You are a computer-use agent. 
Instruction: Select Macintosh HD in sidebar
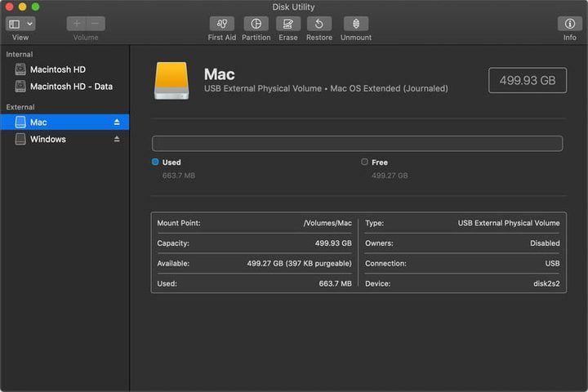tap(57, 69)
